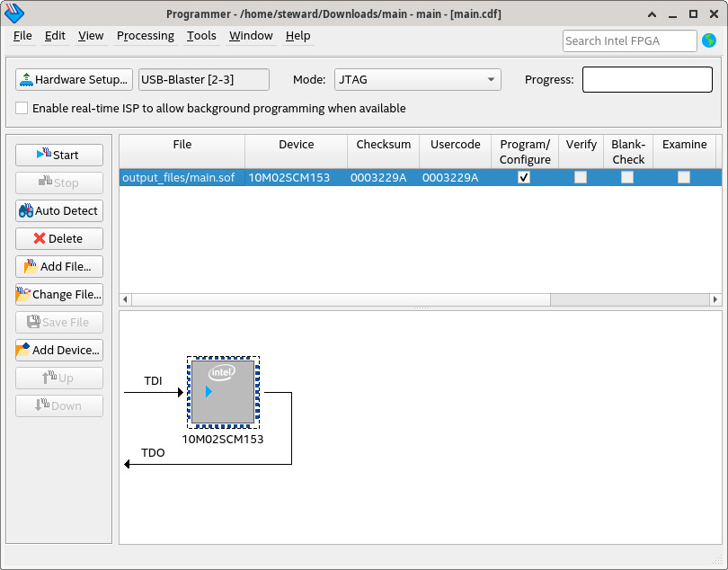
Task: Minimize the Programmer window
Action: pyautogui.click(x=673, y=15)
